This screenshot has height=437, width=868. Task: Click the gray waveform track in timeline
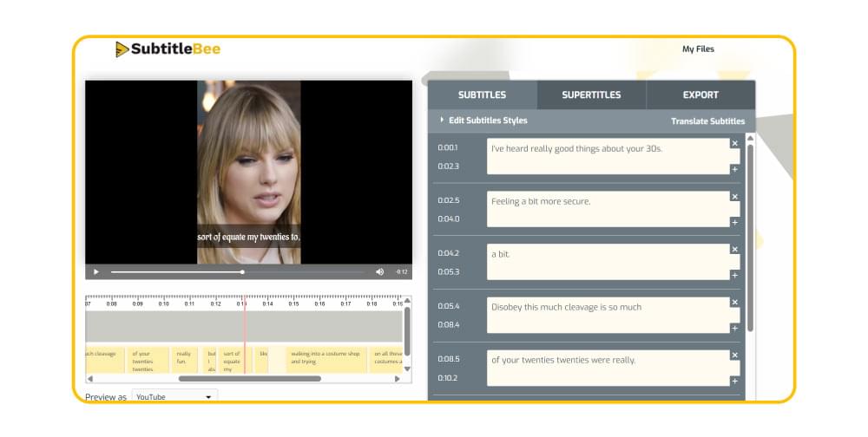(244, 326)
